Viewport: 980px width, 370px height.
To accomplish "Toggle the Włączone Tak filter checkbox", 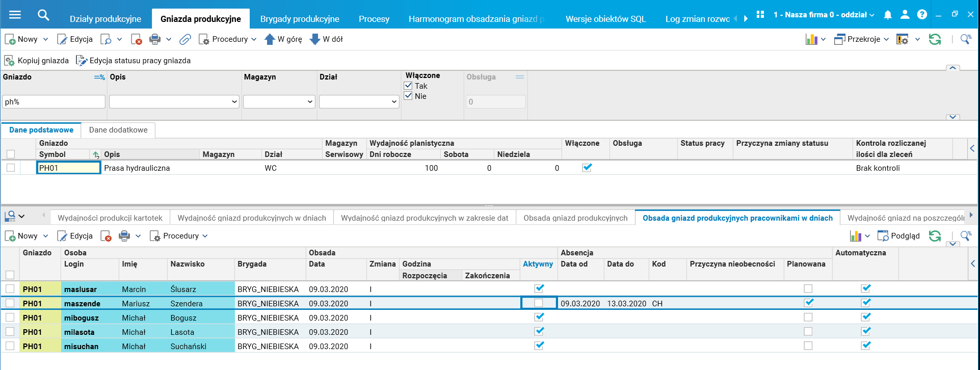I will pos(408,86).
